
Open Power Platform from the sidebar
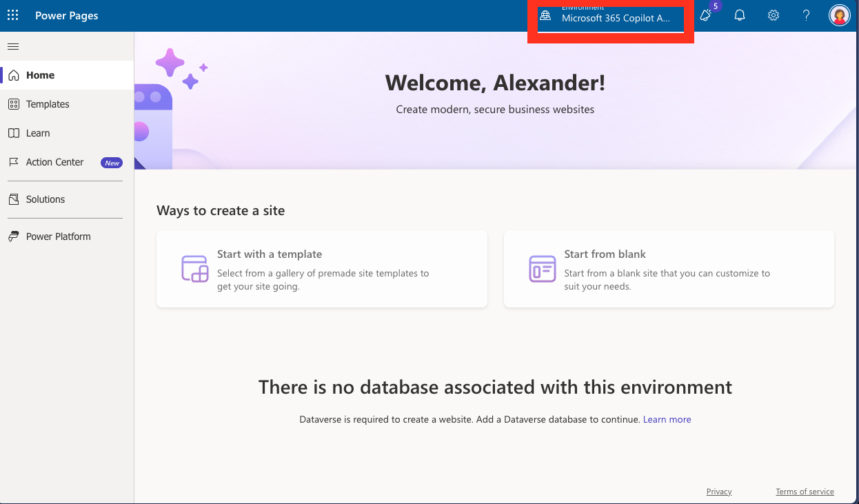coord(58,236)
